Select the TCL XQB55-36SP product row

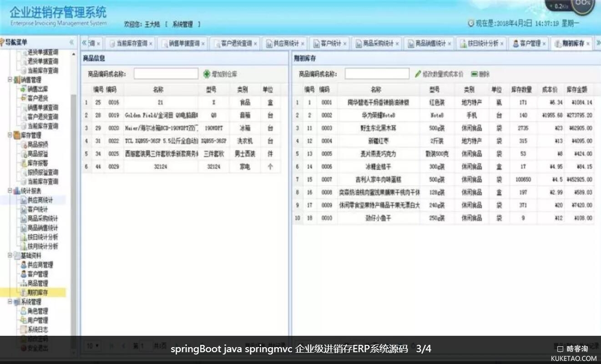coord(181,141)
